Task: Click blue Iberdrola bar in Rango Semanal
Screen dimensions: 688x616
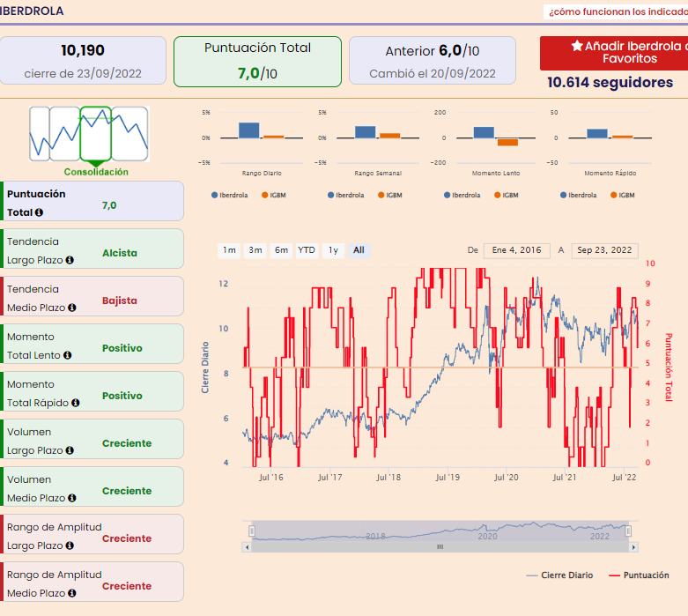Action: [365, 132]
